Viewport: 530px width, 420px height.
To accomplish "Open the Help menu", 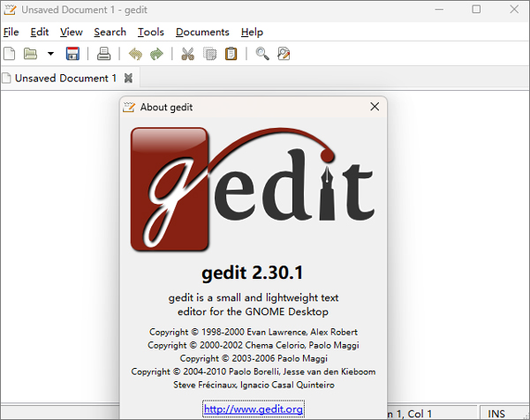I will pyautogui.click(x=252, y=32).
